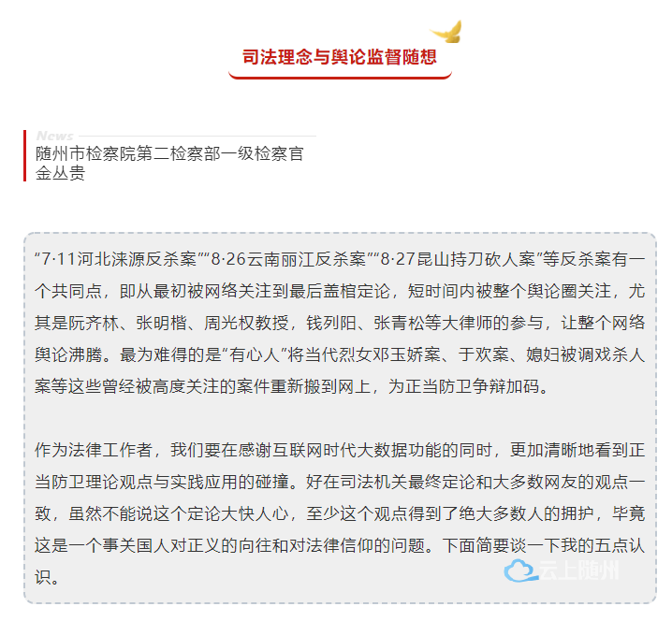
Task: Click the start of the paragraph 作为法律工作者
Action: tap(95, 450)
